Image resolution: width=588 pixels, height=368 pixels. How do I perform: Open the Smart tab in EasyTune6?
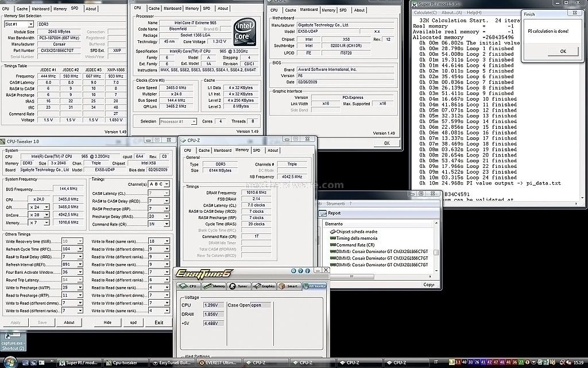click(289, 286)
